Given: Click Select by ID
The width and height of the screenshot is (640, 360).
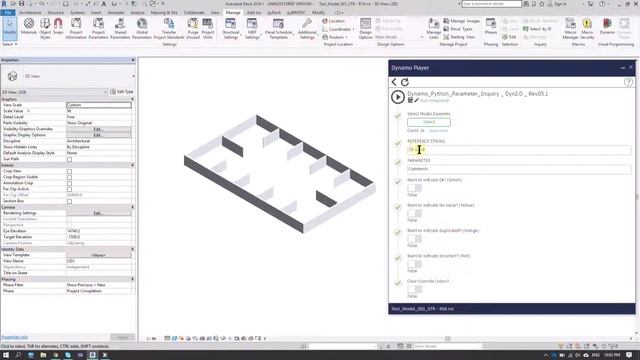Looking at the screenshot, I should pyautogui.click(x=537, y=29).
